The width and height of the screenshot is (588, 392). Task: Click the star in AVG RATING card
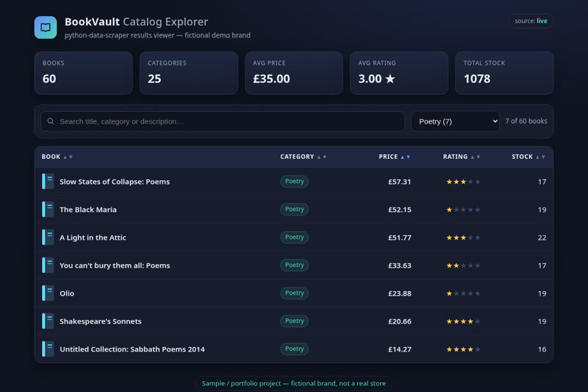(390, 79)
